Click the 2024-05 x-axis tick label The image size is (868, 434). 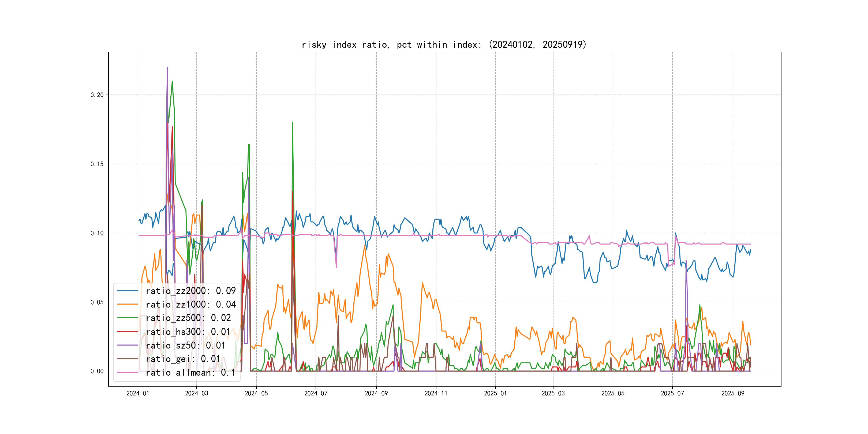256,394
